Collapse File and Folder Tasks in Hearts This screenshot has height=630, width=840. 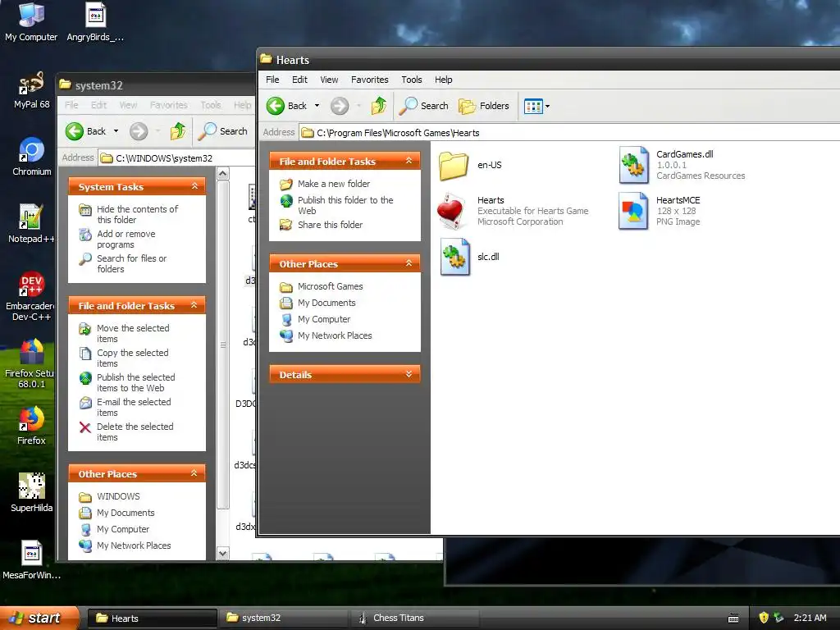tap(409, 161)
